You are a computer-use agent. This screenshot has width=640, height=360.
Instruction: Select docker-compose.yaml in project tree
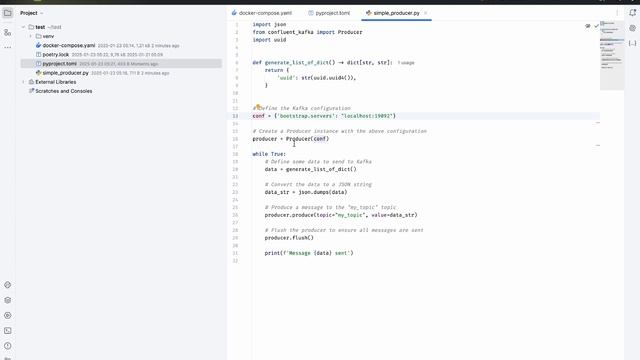tap(69, 45)
